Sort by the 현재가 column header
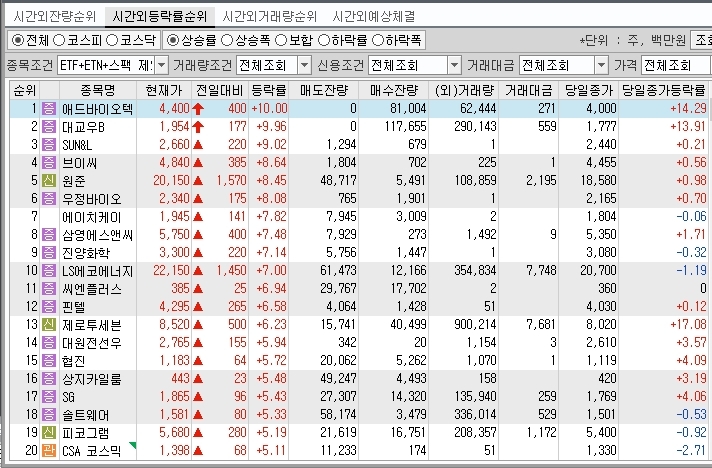Image resolution: width=712 pixels, height=468 pixels. [x=164, y=90]
